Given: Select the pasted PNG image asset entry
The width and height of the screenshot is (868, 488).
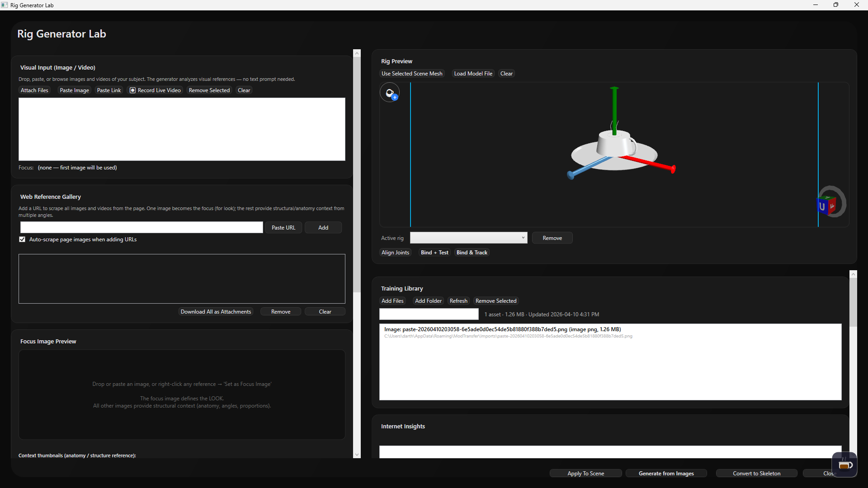Looking at the screenshot, I should tap(502, 330).
